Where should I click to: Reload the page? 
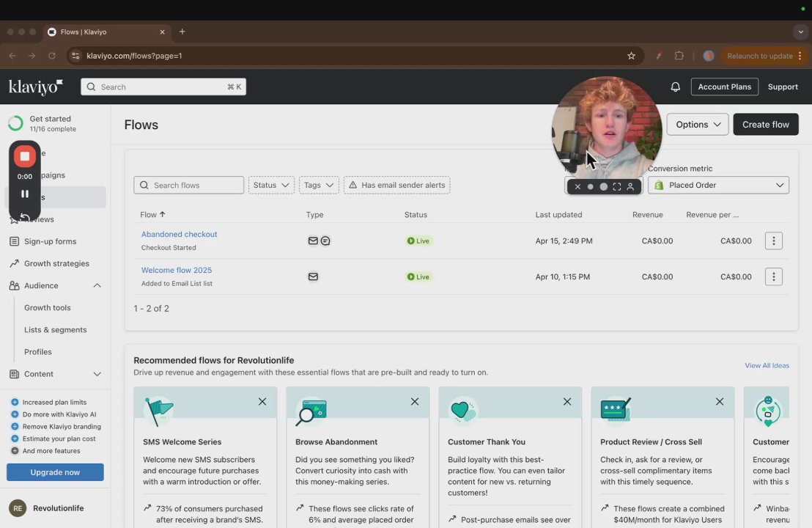[x=52, y=56]
